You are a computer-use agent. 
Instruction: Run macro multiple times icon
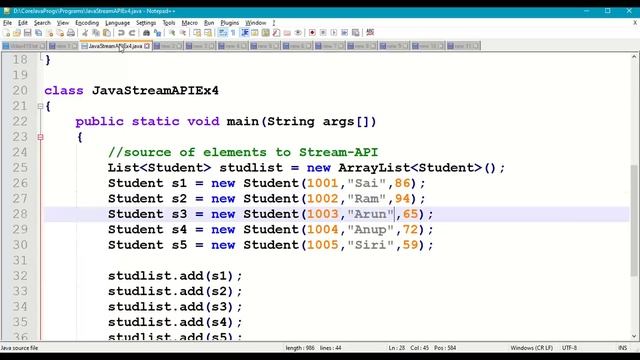[x=344, y=32]
